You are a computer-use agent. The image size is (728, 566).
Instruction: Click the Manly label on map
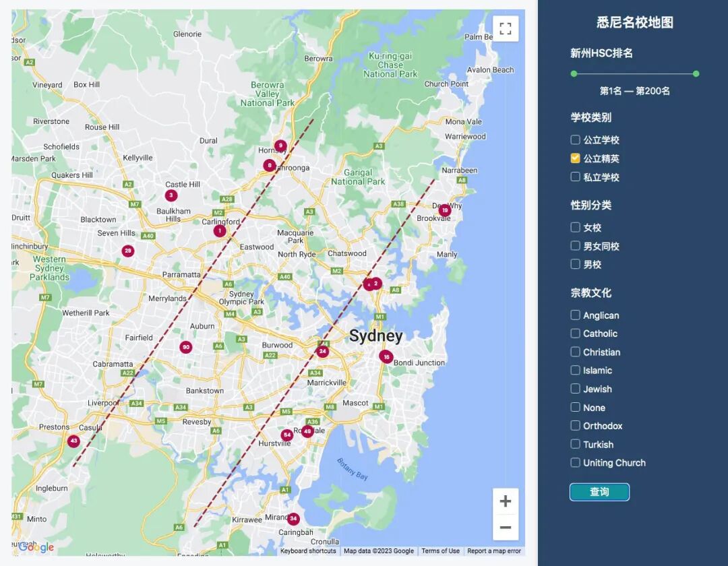click(x=447, y=254)
